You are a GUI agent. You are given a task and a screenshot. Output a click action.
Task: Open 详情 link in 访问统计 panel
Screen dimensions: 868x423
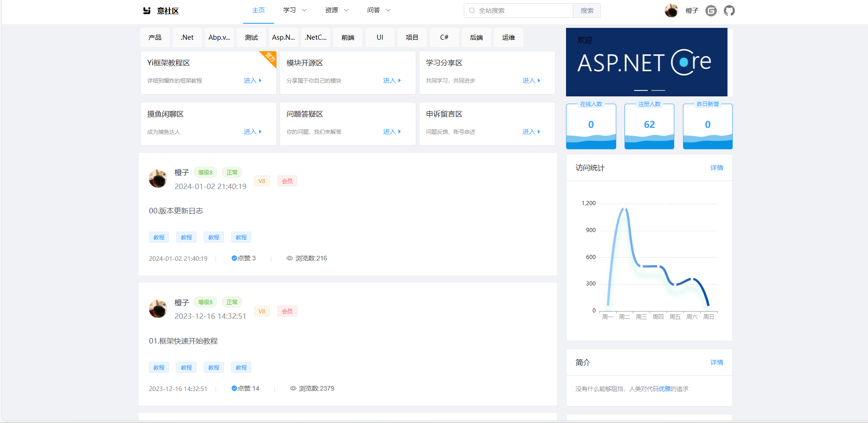(716, 168)
